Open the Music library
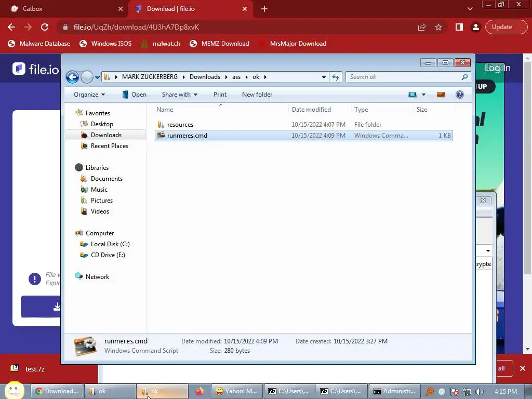 click(99, 189)
